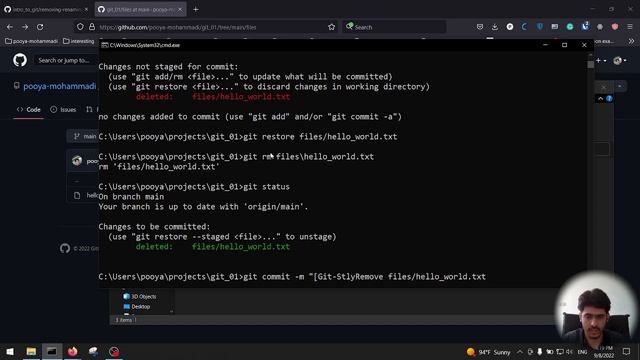Click the green 'files/hello_world.txt' deleted line
This screenshot has height=360, width=640.
click(x=241, y=247)
